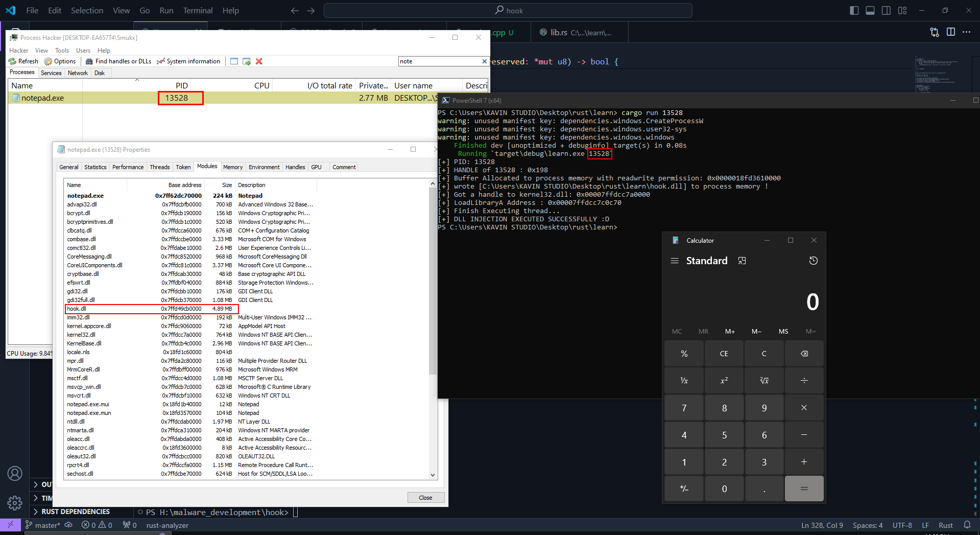Clear the 'note' search filter
Screen dimensions: 980x535
[x=484, y=61]
